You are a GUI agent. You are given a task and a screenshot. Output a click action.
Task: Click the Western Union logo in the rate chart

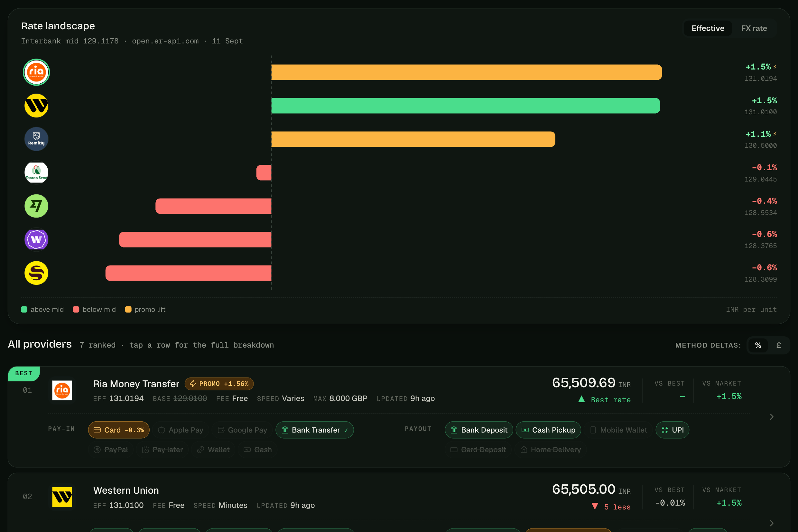tap(36, 106)
